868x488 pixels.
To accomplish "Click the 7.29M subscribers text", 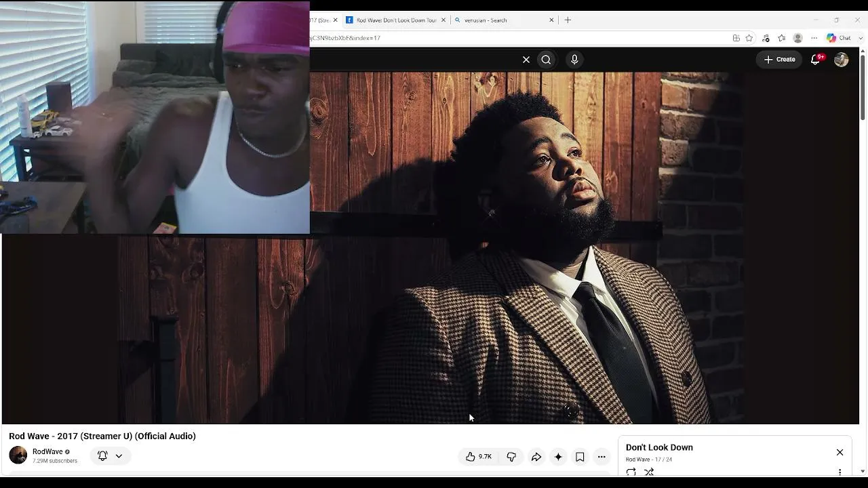I will click(x=55, y=461).
